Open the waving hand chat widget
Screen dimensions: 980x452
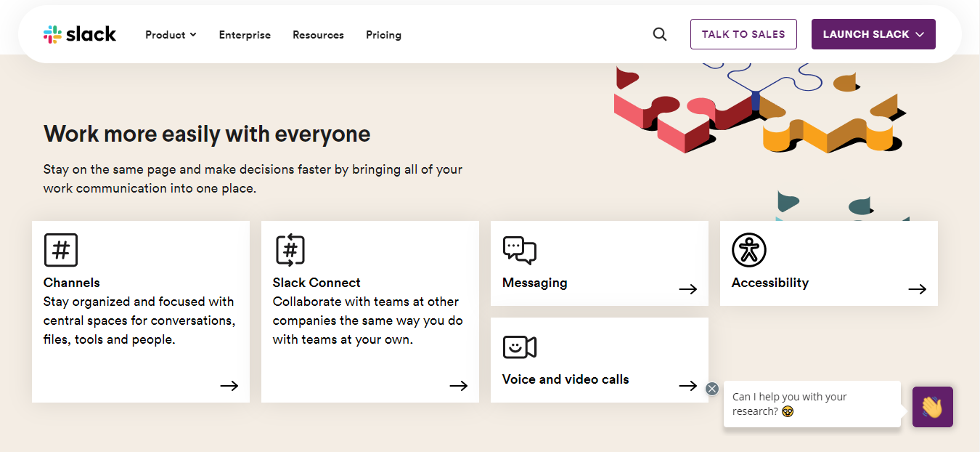click(933, 407)
